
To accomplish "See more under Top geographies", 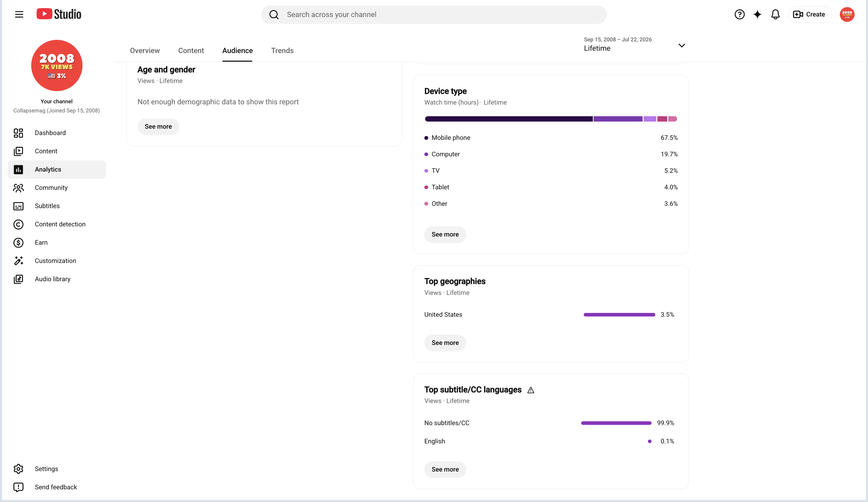I will (x=445, y=343).
